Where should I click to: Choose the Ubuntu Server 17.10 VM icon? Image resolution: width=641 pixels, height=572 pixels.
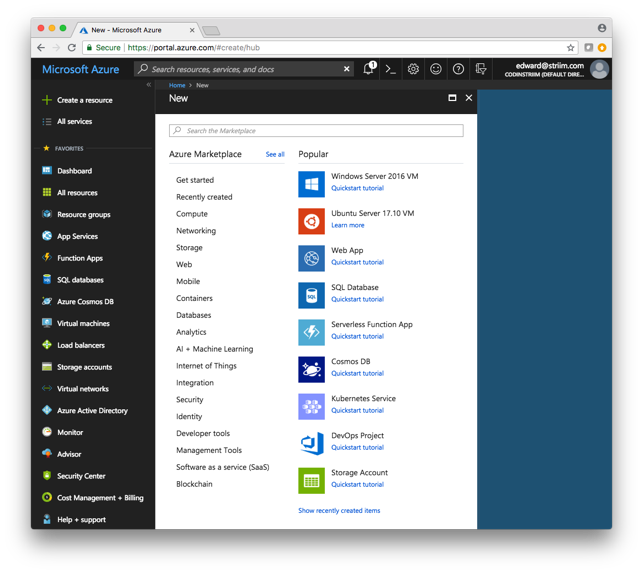click(311, 221)
